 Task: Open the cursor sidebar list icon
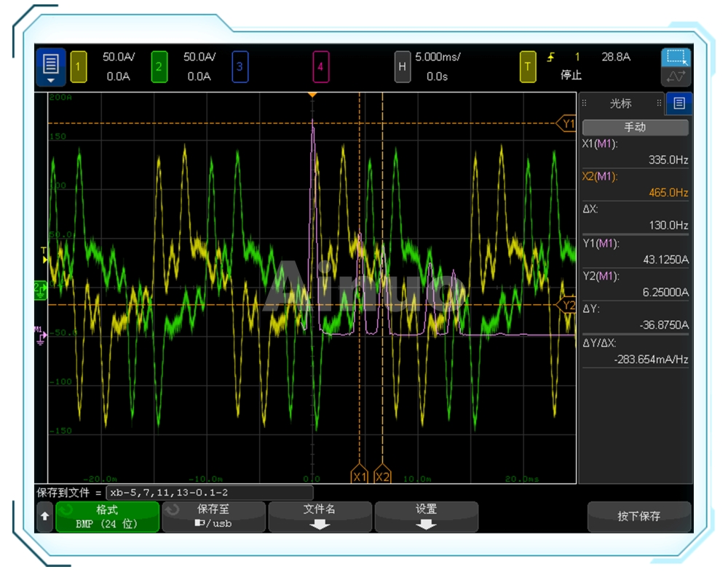(679, 103)
